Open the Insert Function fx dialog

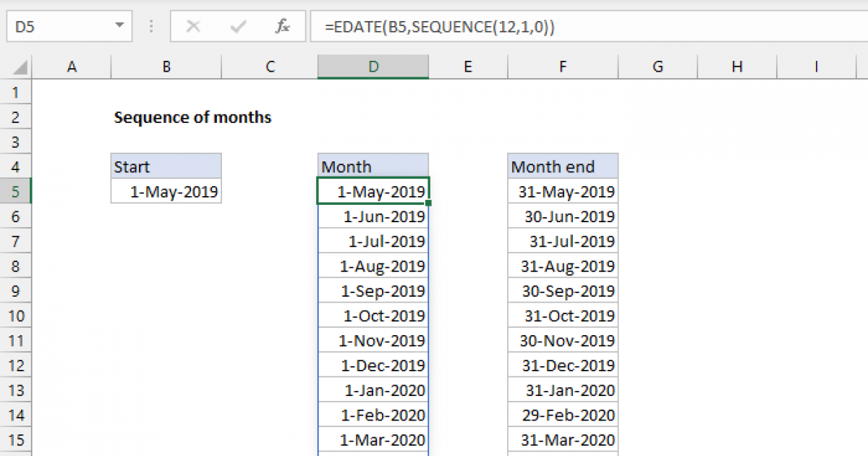coord(283,27)
